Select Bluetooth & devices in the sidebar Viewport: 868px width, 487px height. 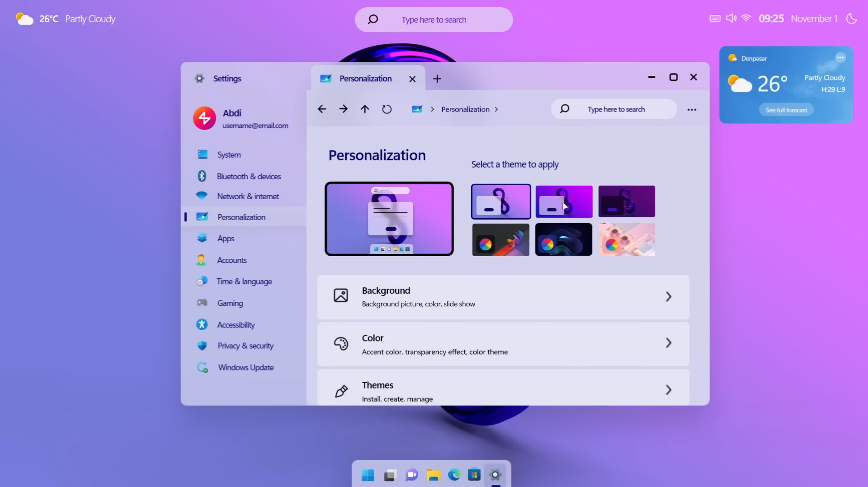[249, 176]
